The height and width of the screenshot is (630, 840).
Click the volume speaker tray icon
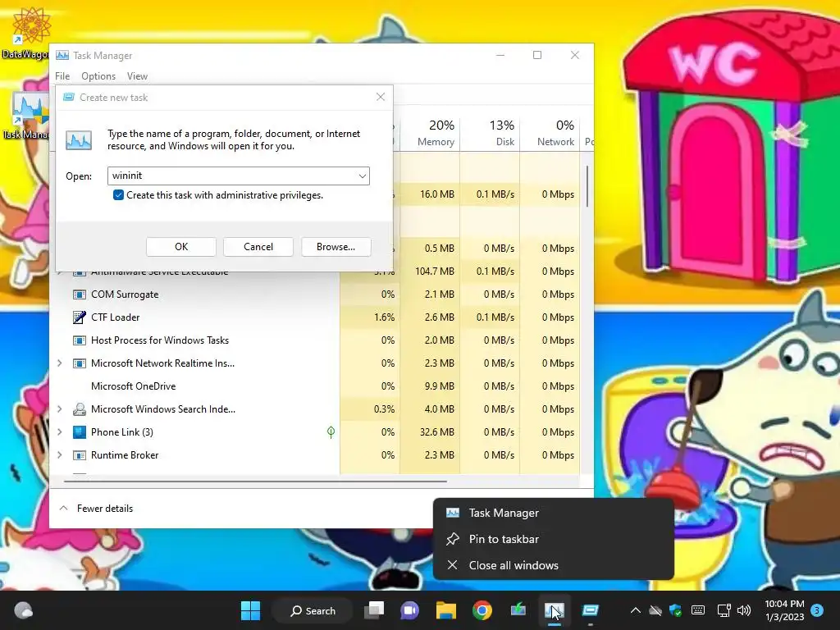click(743, 610)
